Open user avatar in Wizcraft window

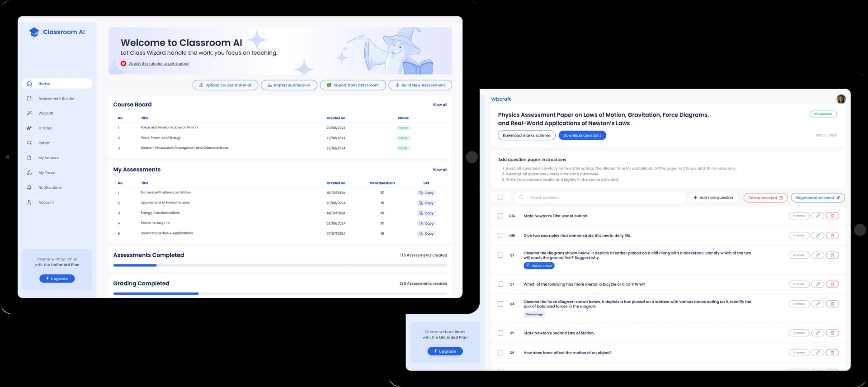[x=841, y=99]
